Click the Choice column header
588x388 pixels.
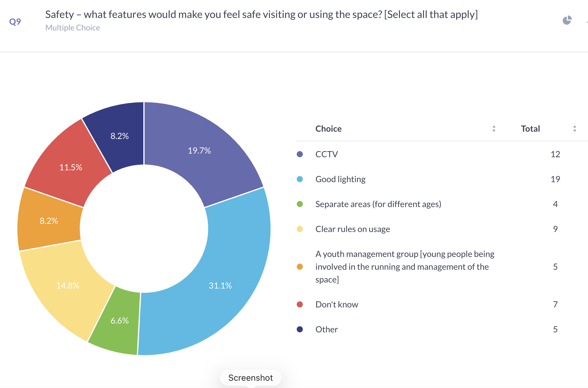328,129
